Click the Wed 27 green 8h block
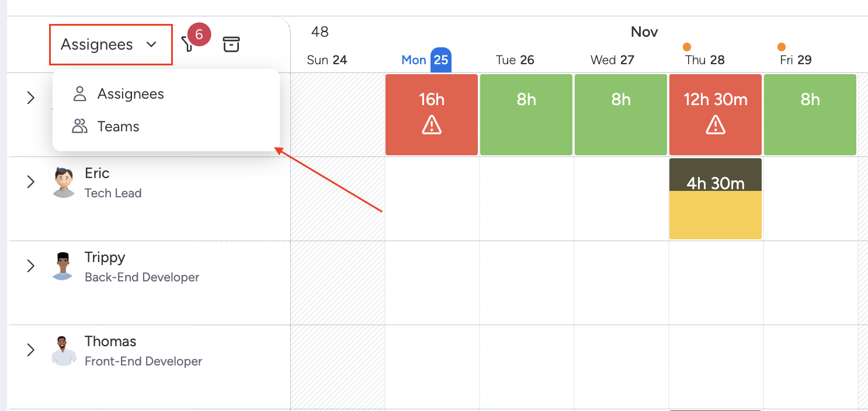The image size is (868, 411). point(621,114)
